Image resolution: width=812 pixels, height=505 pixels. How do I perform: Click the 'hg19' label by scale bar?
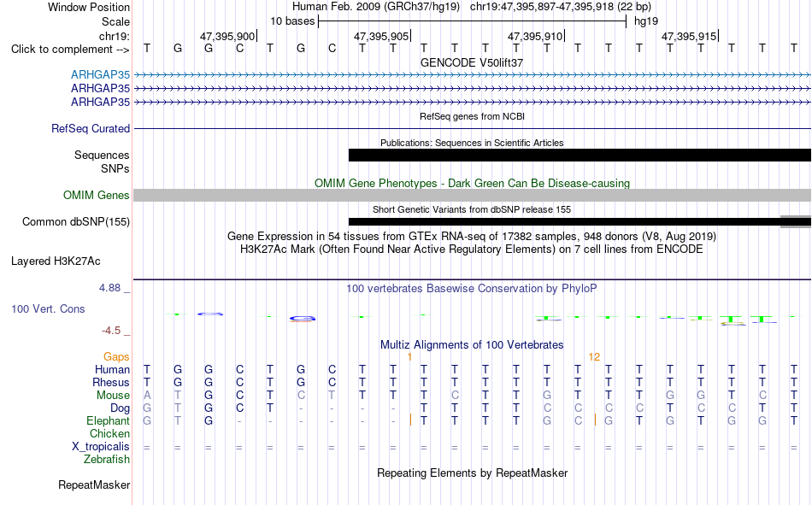click(x=646, y=21)
